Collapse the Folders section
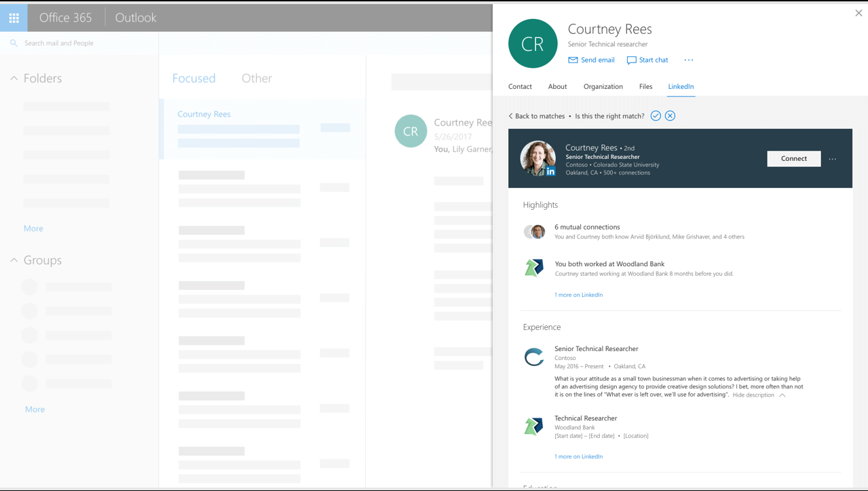Viewport: 868px width, 491px height. (x=14, y=77)
